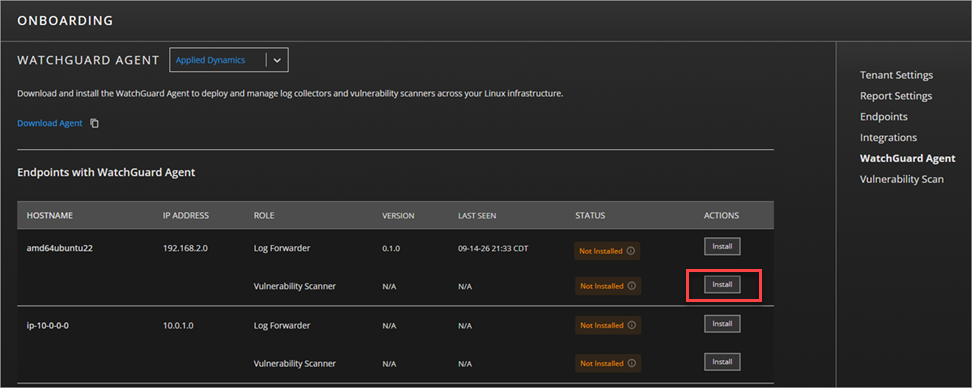Install Log Forwarder on ip-10-0-0-0
This screenshot has height=388, width=972.
click(x=722, y=324)
